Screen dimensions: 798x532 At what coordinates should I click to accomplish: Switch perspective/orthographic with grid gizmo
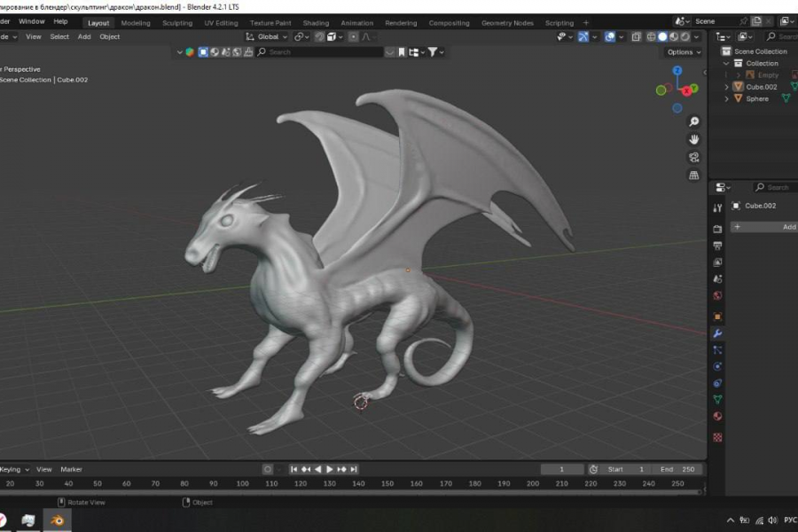tap(693, 176)
